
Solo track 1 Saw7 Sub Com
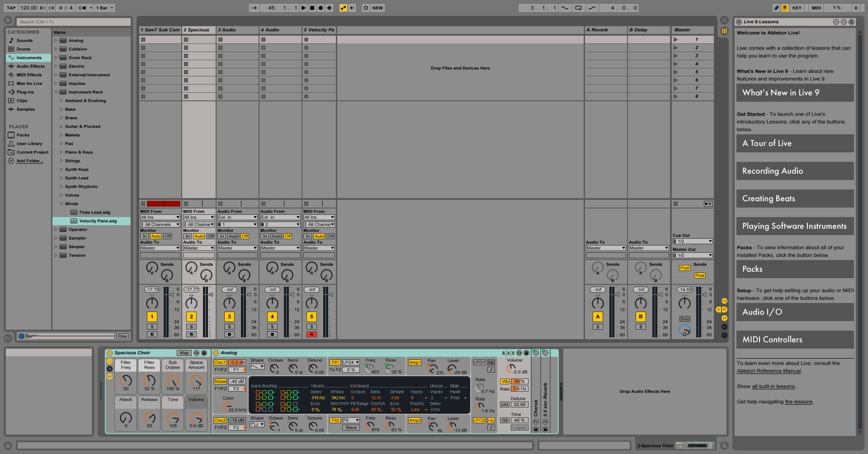(152, 326)
